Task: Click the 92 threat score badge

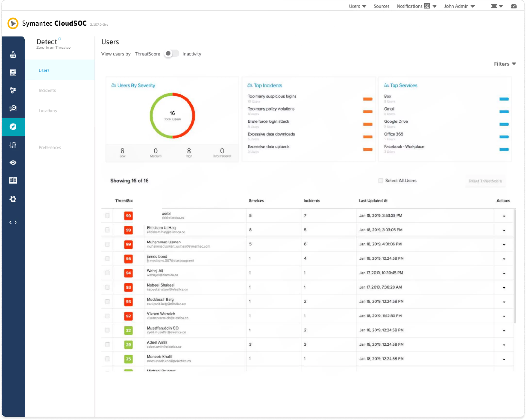Action: pos(128,316)
